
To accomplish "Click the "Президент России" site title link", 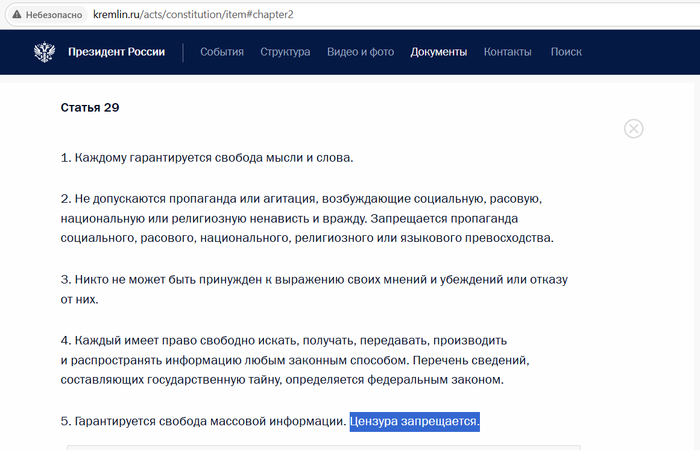I will coord(116,52).
